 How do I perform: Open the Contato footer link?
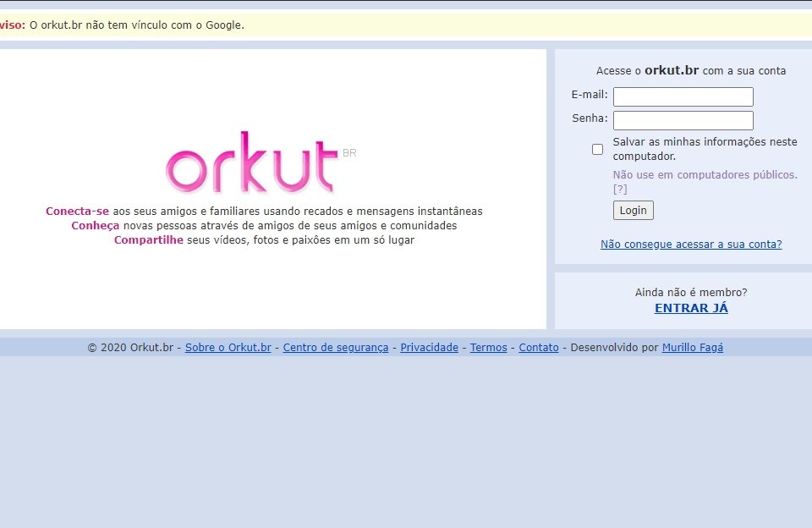click(x=539, y=347)
